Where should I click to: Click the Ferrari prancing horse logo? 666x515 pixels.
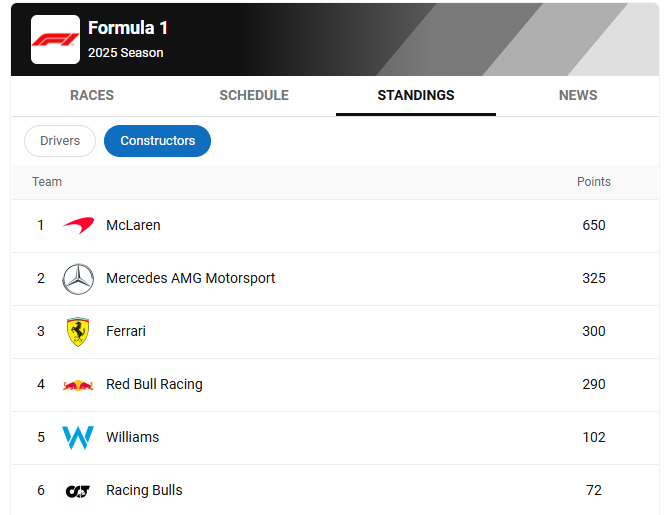pyautogui.click(x=78, y=332)
